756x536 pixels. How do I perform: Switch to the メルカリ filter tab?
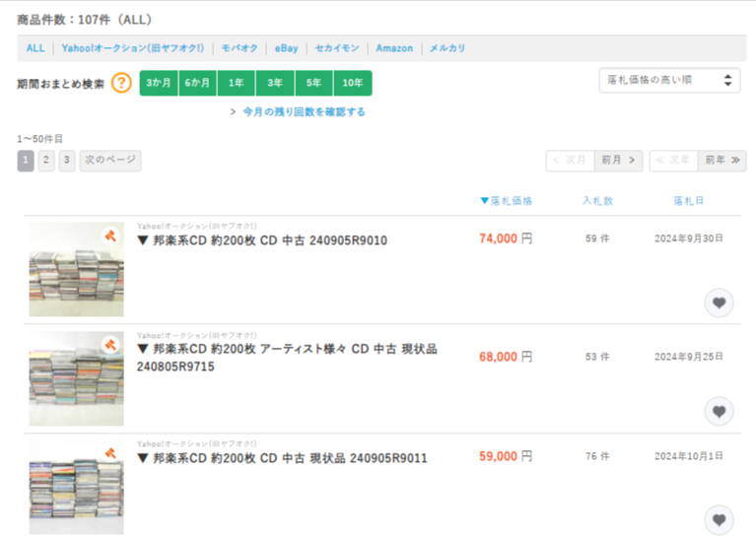(x=447, y=48)
